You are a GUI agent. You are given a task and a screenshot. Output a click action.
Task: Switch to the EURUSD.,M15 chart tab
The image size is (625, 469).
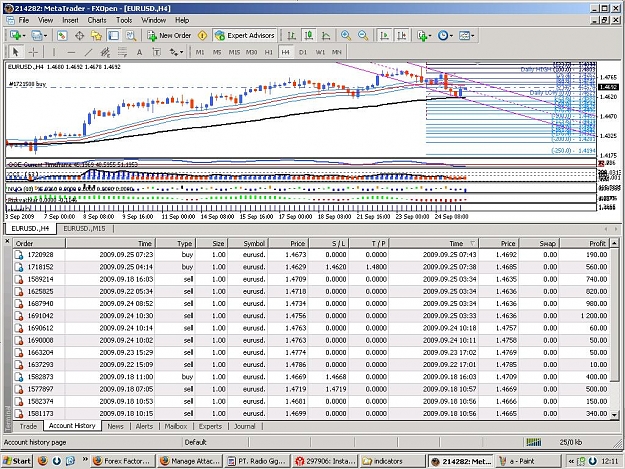coord(85,228)
